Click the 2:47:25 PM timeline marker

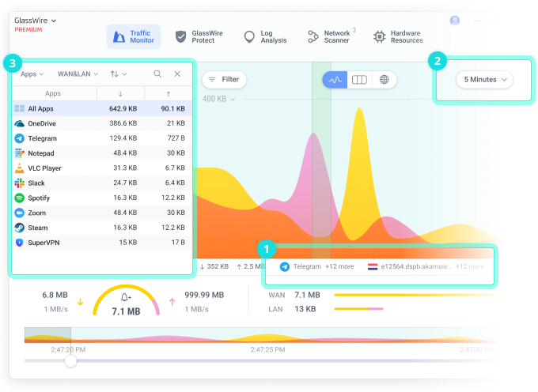pyautogui.click(x=267, y=350)
